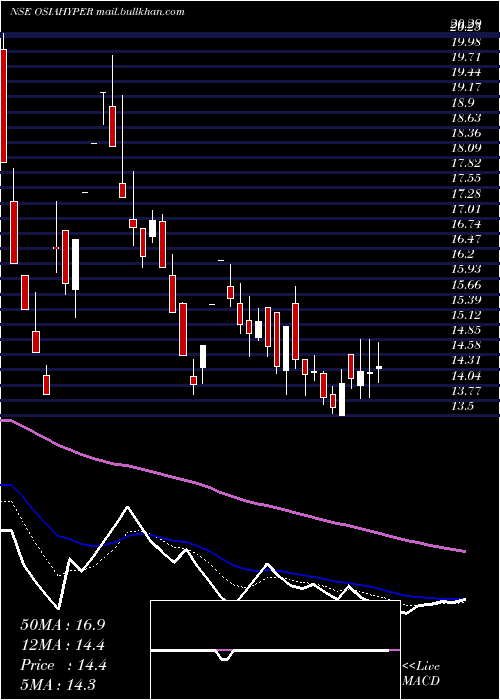This screenshot has height=700, width=500.
Task: Click the 18.36 price axis label
Action: pos(466,133)
